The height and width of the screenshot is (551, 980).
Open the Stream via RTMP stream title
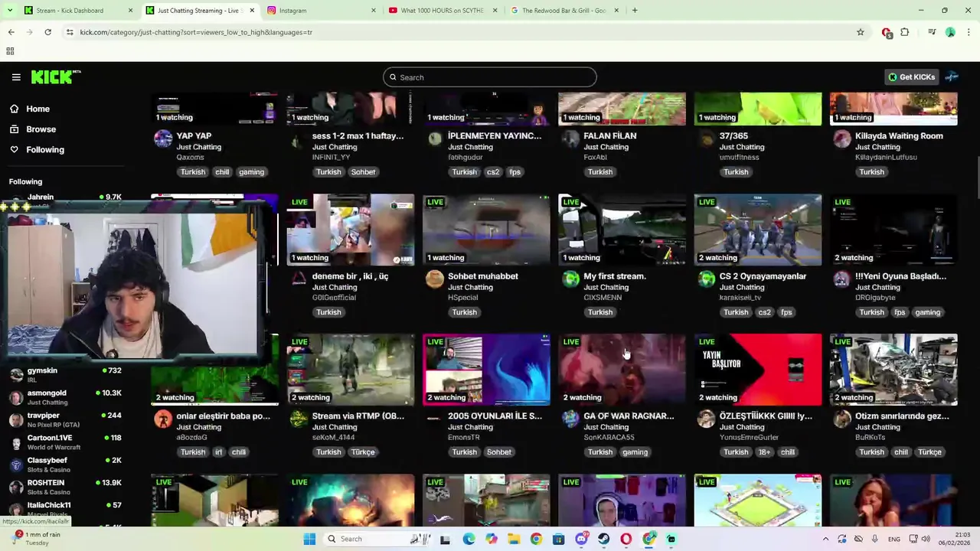[358, 416]
